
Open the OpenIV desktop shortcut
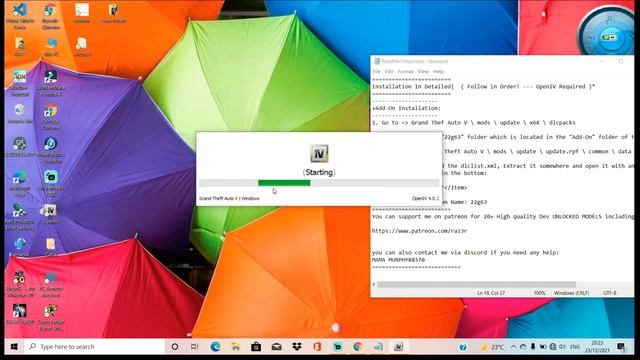(50, 214)
